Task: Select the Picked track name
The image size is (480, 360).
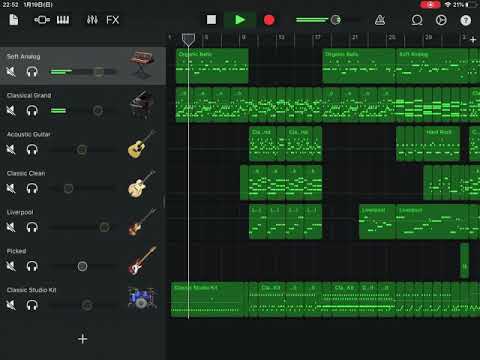Action: tap(16, 251)
